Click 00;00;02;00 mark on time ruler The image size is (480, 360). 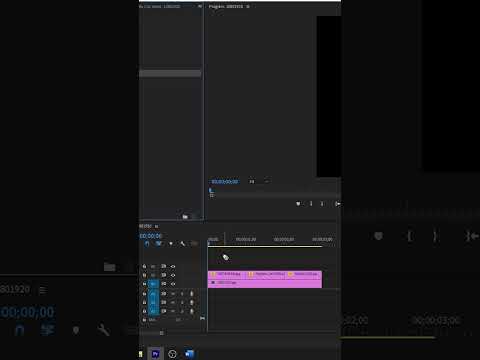click(284, 239)
